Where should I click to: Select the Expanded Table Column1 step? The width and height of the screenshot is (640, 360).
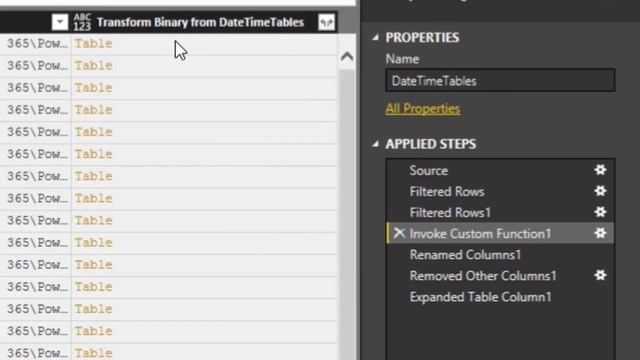(x=500, y=297)
